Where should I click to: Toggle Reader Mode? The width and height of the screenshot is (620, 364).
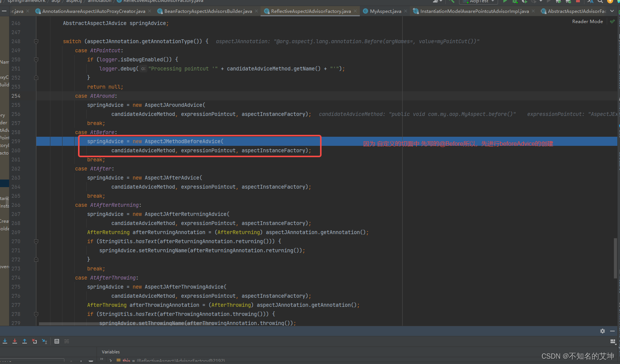click(x=587, y=22)
